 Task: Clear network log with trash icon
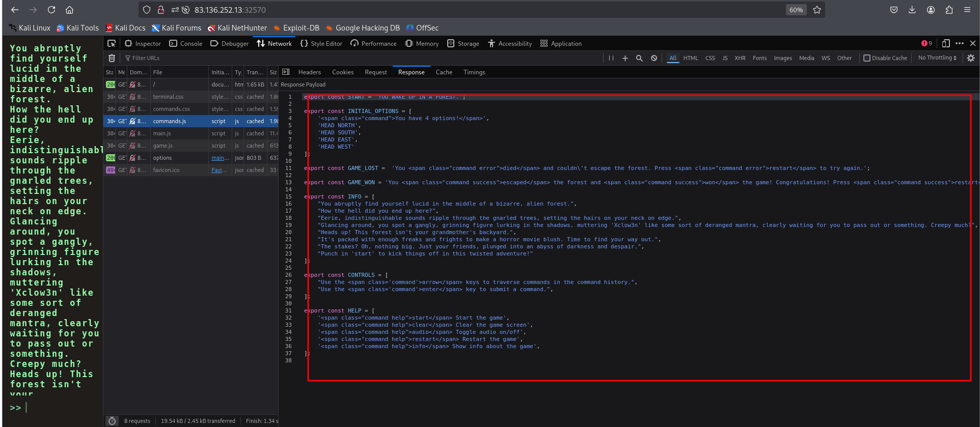pos(112,58)
